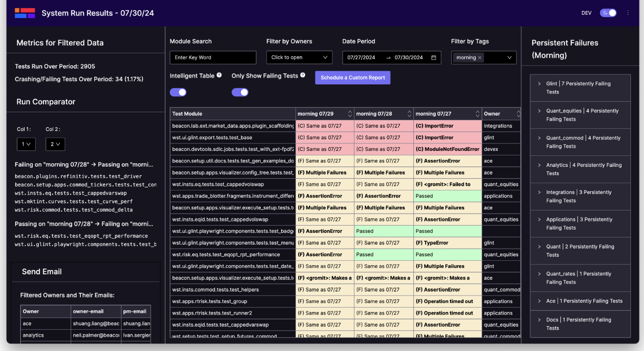This screenshot has width=644, height=351.
Task: Click the Intelligent Table help icon
Action: [x=219, y=75]
